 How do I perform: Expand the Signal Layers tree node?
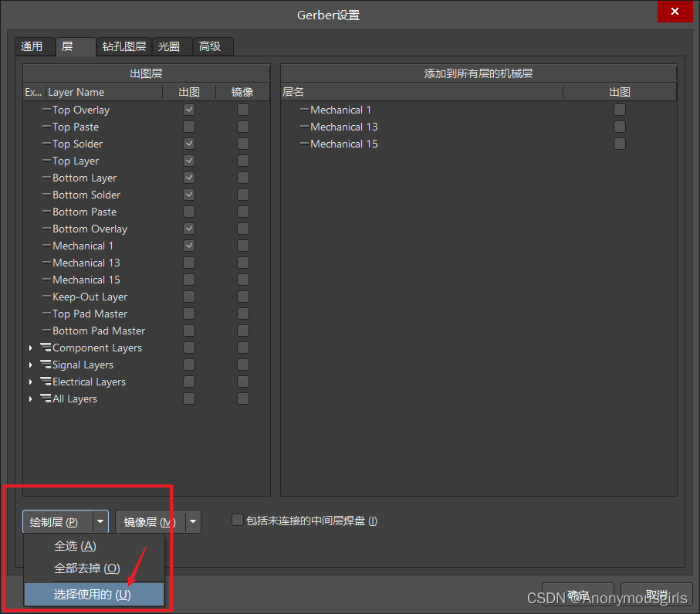(31, 365)
